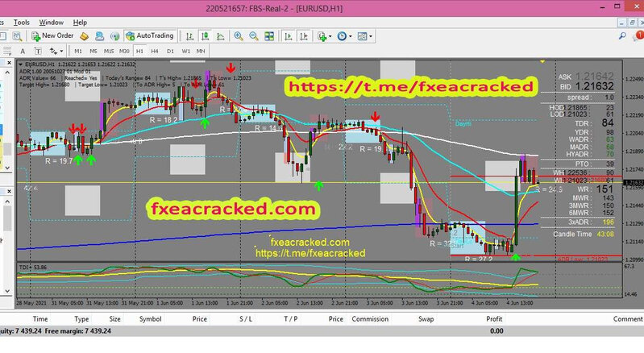
Task: Sort terminal by Symbol column
Action: 151,319
